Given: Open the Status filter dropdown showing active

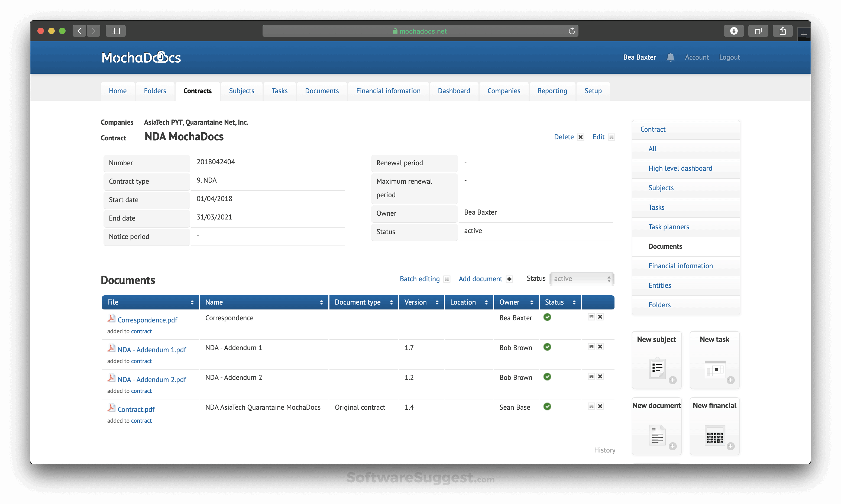Looking at the screenshot, I should click(582, 279).
